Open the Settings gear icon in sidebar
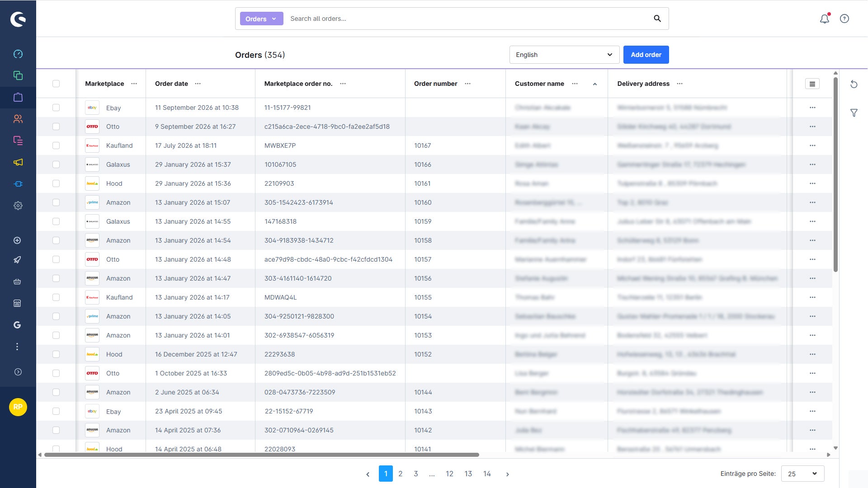868x488 pixels. tap(18, 206)
